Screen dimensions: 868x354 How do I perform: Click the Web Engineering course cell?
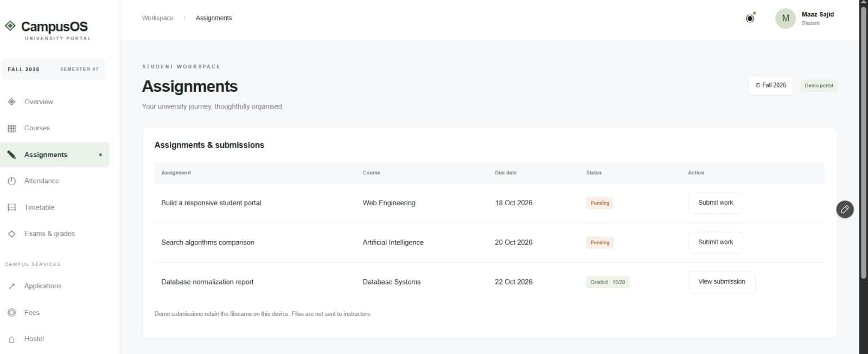coord(389,203)
